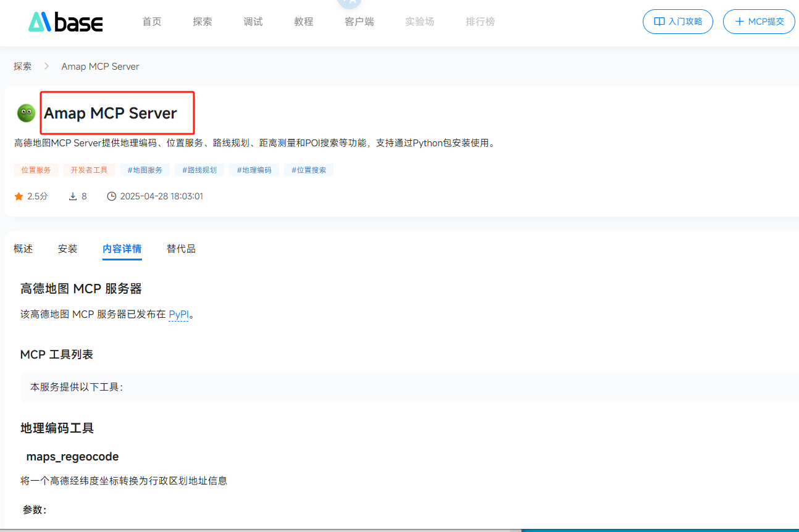The image size is (799, 532).
Task: Click the star rating icon
Action: (x=19, y=196)
